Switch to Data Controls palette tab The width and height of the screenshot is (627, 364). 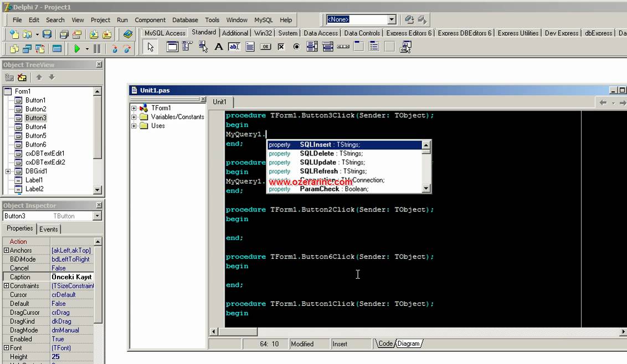[362, 33]
